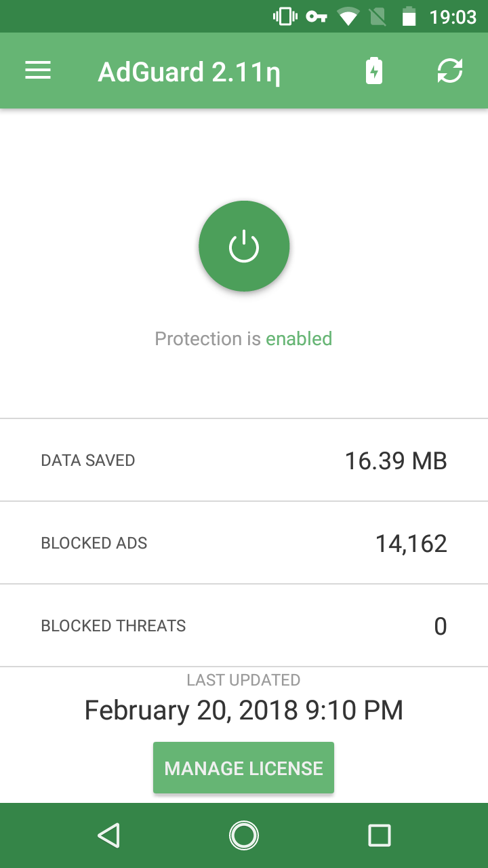Tap the VPN key status icon
Viewport: 488px width, 868px height.
(x=316, y=16)
